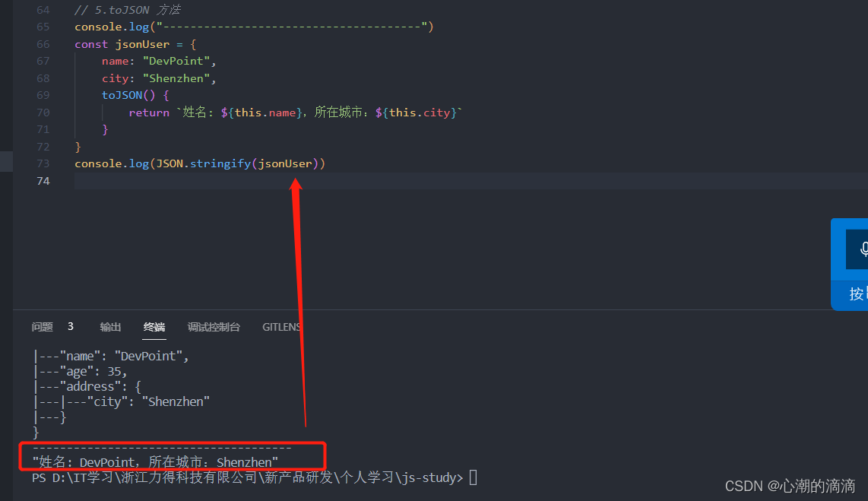Click line number 70 in the gutter

click(x=43, y=113)
